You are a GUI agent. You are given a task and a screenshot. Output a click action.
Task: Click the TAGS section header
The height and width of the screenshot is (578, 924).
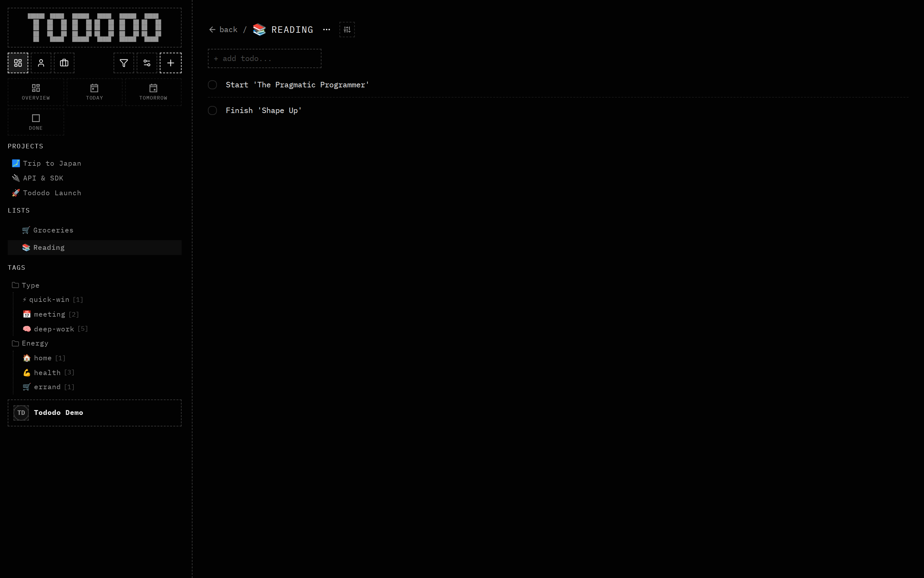click(x=16, y=267)
